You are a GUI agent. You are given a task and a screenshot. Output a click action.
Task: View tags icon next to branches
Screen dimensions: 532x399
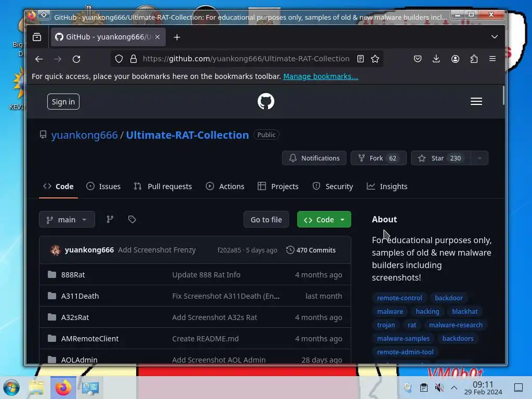(x=132, y=220)
